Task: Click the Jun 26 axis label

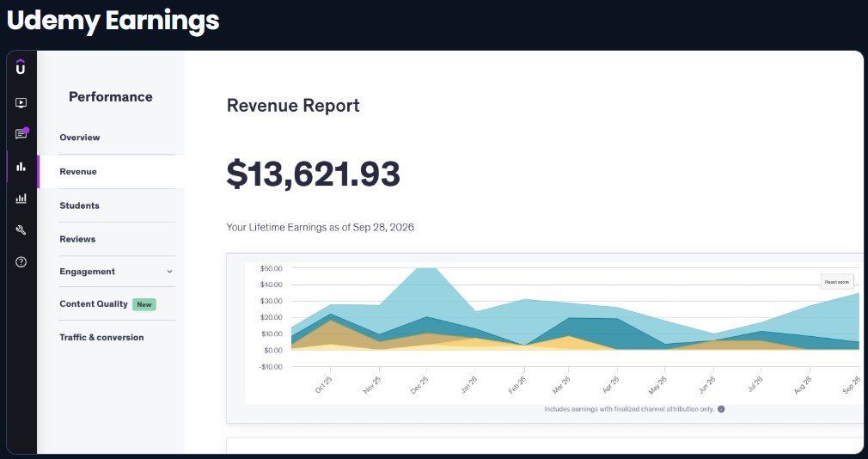Action: point(706,385)
